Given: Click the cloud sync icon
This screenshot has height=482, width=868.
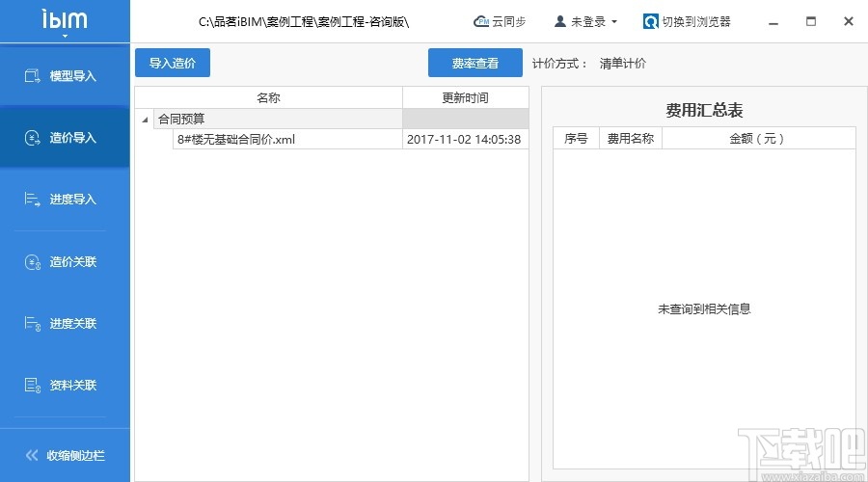Looking at the screenshot, I should click(x=481, y=21).
